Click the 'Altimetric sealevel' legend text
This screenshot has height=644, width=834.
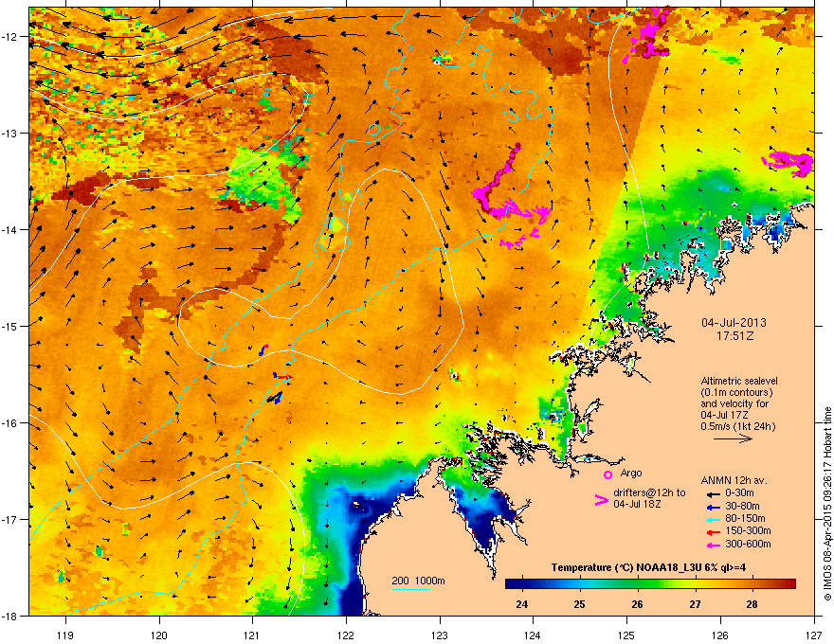click(739, 381)
